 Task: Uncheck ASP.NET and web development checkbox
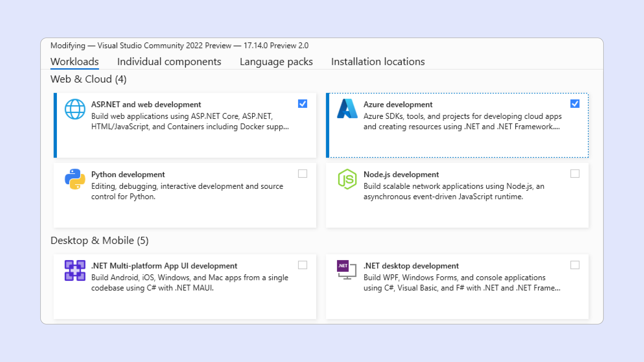pyautogui.click(x=302, y=104)
